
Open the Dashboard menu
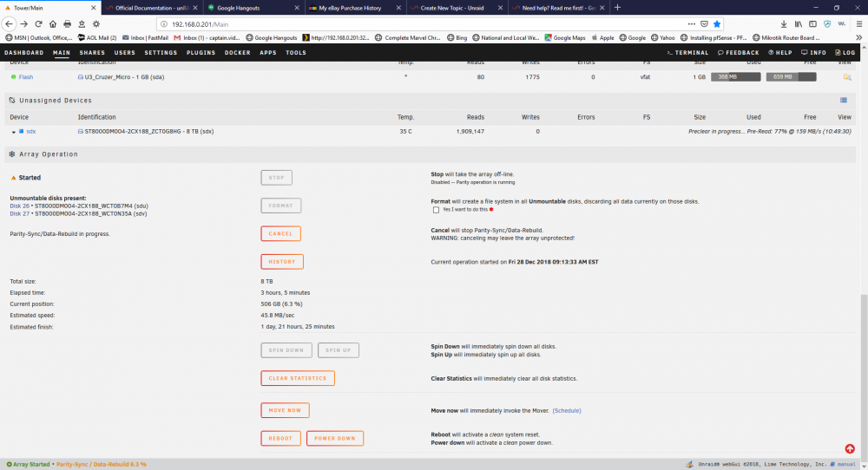[x=23, y=53]
